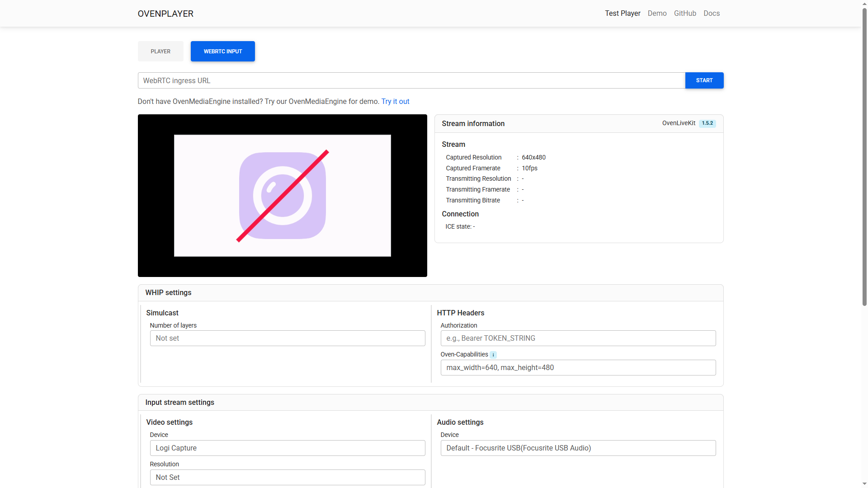Select the WEBRTC INPUT tab
The width and height of the screenshot is (868, 488).
tap(222, 52)
